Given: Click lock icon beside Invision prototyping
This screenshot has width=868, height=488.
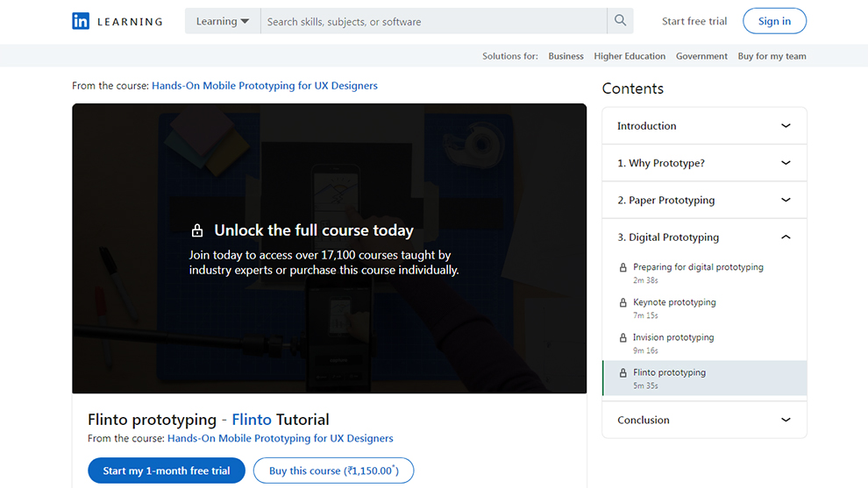Looking at the screenshot, I should pyautogui.click(x=623, y=337).
